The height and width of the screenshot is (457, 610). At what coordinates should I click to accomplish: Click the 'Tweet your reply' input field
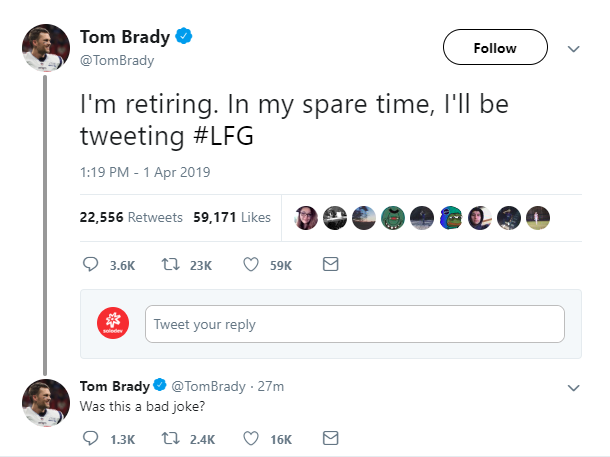pyautogui.click(x=355, y=324)
